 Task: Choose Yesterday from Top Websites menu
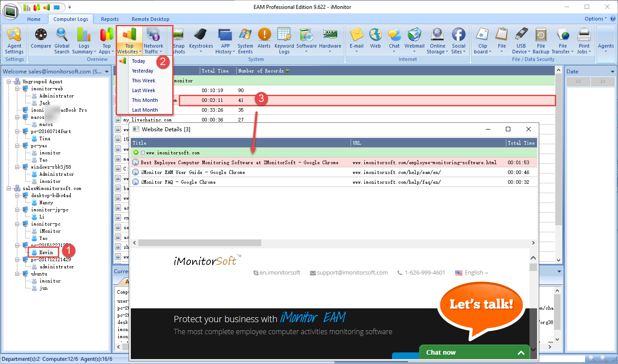coord(142,71)
